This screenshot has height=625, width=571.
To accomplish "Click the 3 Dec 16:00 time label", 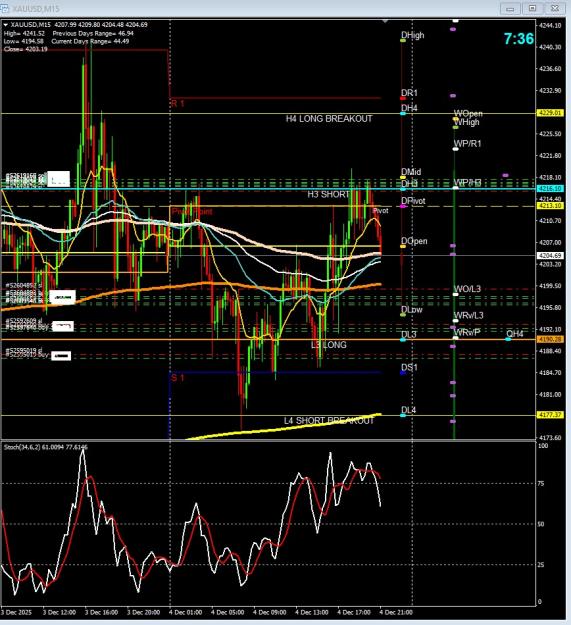I will (x=101, y=612).
